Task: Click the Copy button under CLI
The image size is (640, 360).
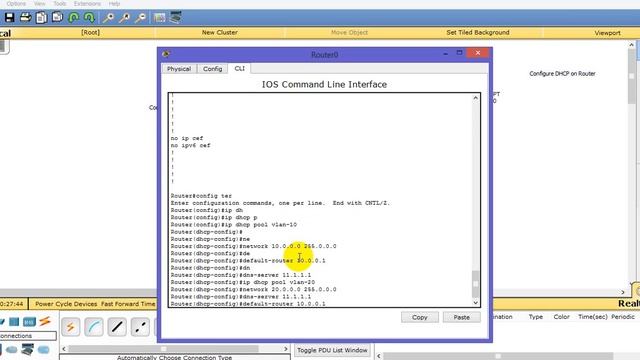Action: point(420,317)
